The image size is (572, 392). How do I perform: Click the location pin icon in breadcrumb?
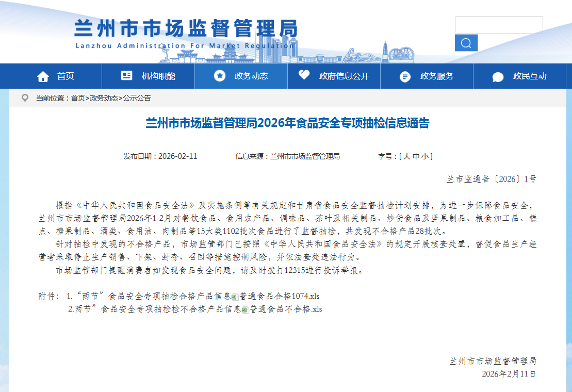[x=25, y=98]
